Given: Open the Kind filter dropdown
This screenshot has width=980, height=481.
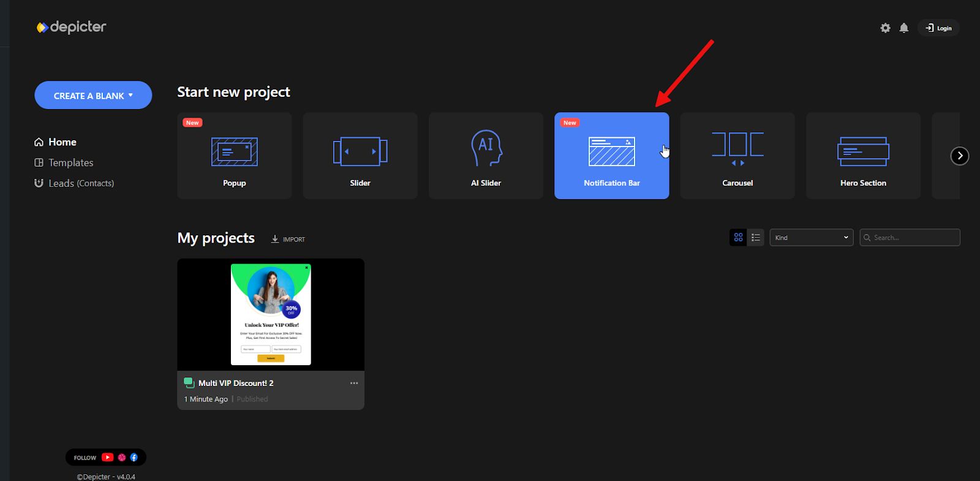Looking at the screenshot, I should point(811,238).
